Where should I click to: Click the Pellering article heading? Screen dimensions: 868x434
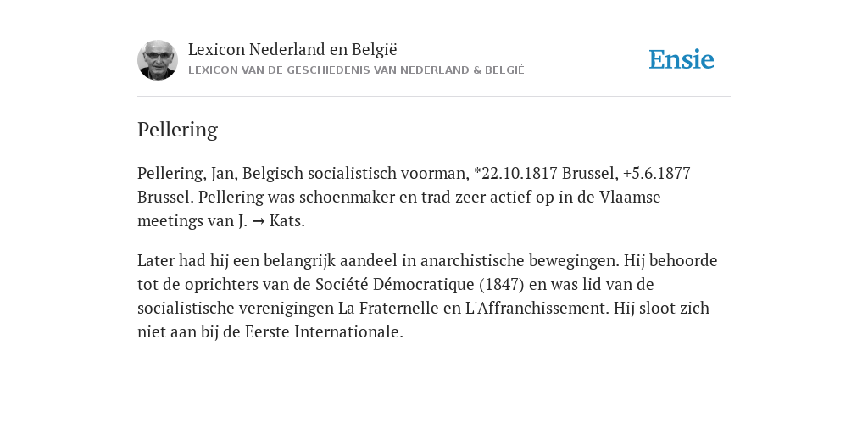177,130
